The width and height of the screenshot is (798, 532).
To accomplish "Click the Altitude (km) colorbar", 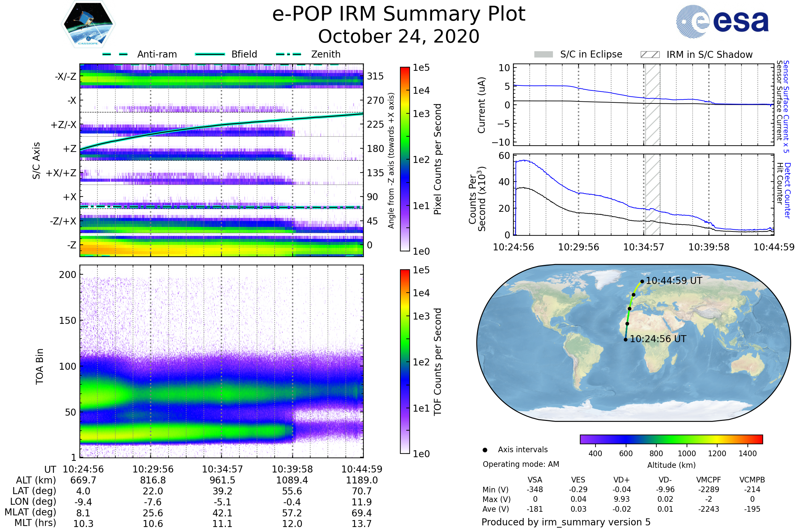I will pyautogui.click(x=671, y=439).
